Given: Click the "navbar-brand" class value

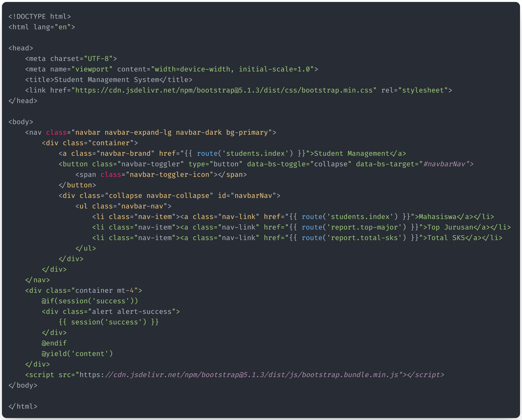Looking at the screenshot, I should coord(125,153).
